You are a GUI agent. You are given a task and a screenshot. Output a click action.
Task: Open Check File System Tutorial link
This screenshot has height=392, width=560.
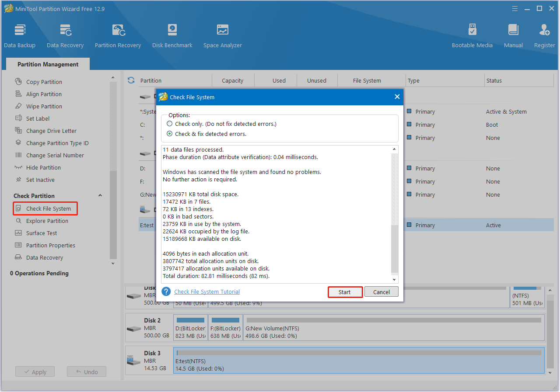point(207,291)
